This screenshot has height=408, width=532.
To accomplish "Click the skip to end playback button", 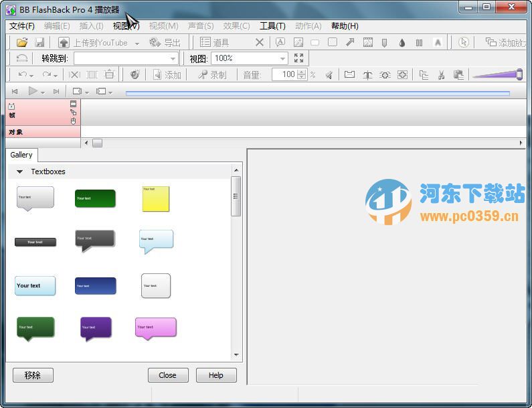I will 56,91.
